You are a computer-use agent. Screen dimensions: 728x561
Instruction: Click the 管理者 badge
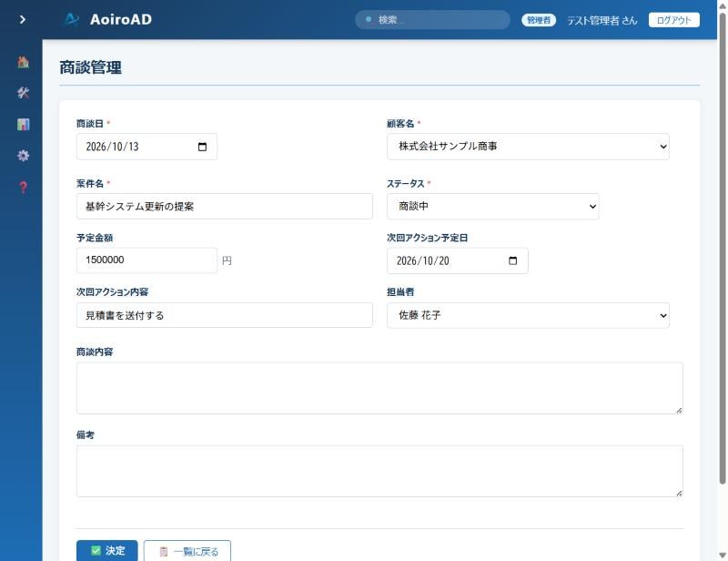pyautogui.click(x=539, y=20)
